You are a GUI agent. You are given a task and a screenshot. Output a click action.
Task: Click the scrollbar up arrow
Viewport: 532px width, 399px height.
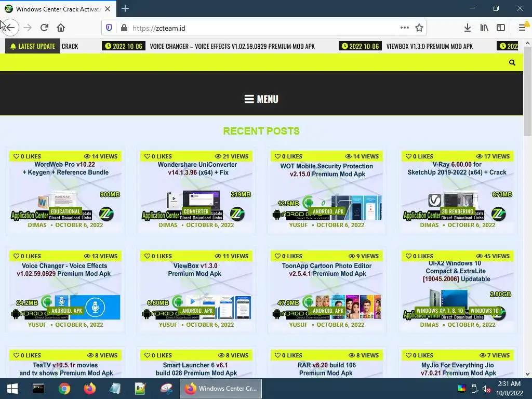[x=527, y=44]
